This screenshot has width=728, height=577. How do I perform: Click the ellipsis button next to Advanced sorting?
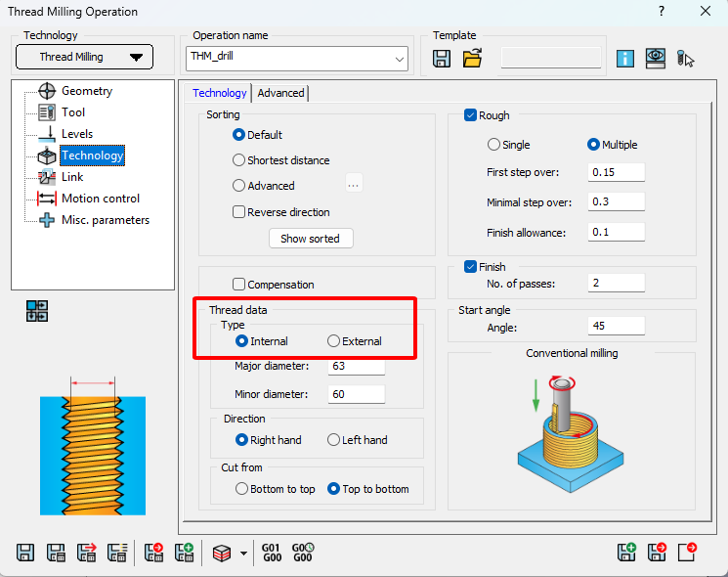(x=354, y=184)
